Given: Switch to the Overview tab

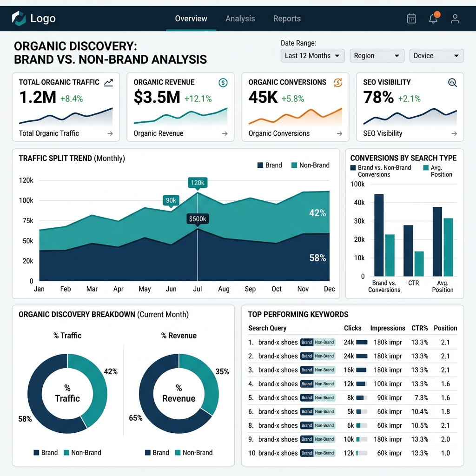Looking at the screenshot, I should click(191, 19).
